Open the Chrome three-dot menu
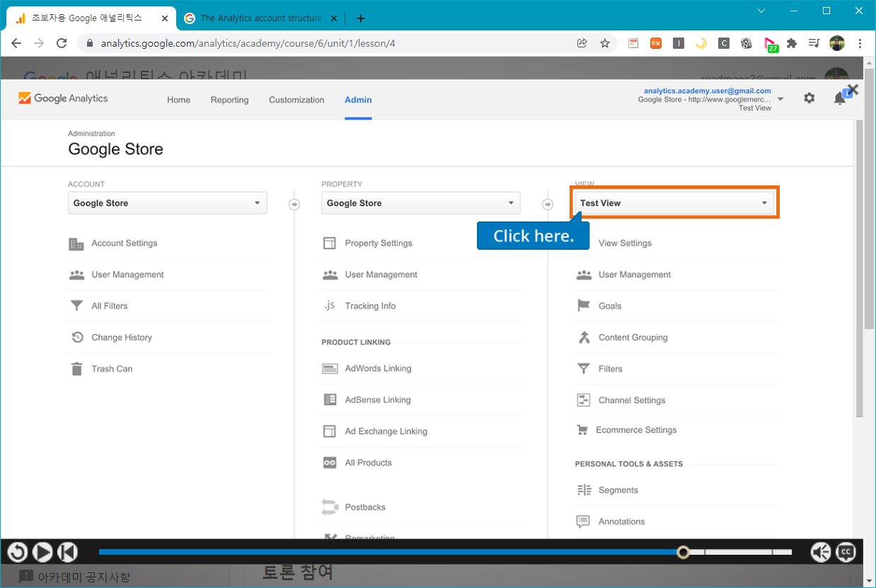 pyautogui.click(x=860, y=43)
